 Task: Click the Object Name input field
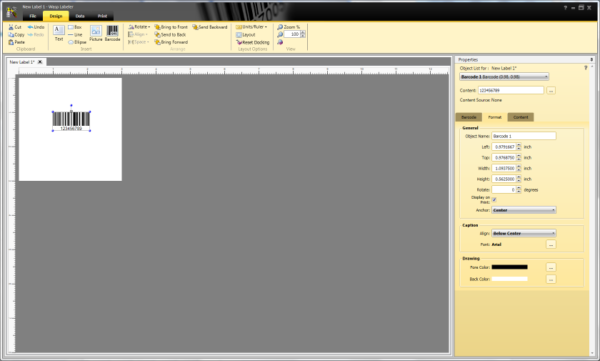[523, 136]
